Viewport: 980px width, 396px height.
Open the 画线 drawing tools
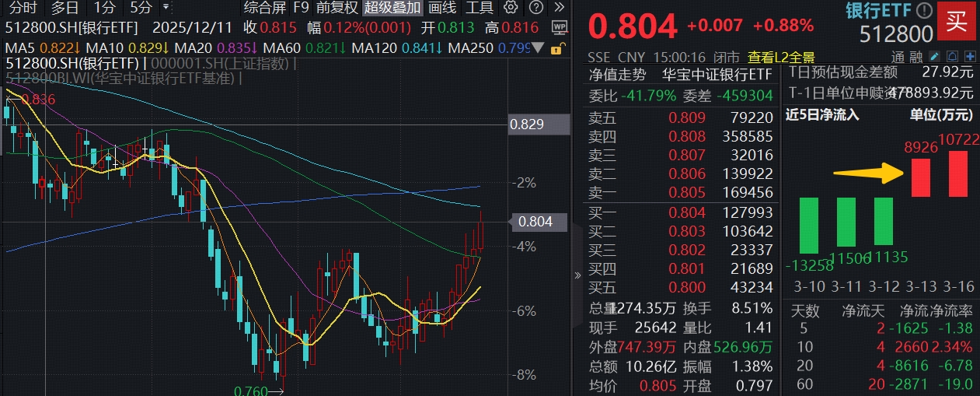[442, 9]
